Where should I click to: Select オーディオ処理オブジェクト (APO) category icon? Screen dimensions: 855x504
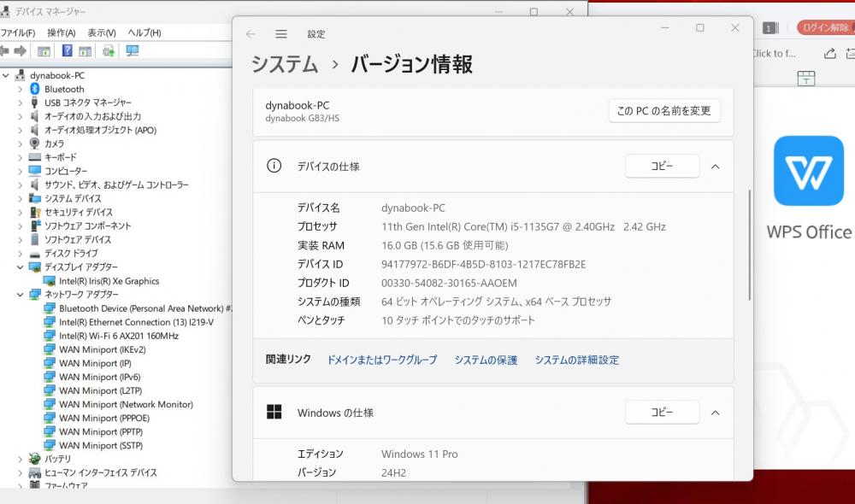[x=34, y=130]
